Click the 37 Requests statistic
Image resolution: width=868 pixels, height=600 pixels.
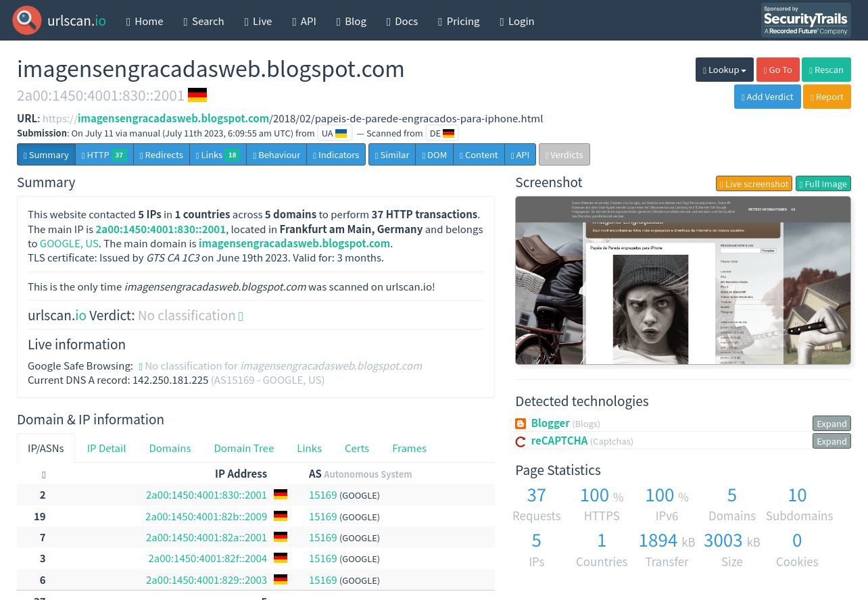pos(536,504)
